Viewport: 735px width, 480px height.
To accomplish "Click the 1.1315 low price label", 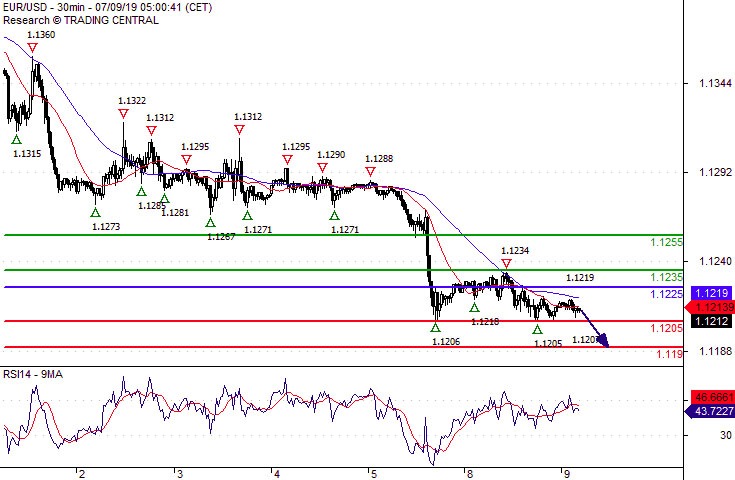I will click(x=27, y=154).
